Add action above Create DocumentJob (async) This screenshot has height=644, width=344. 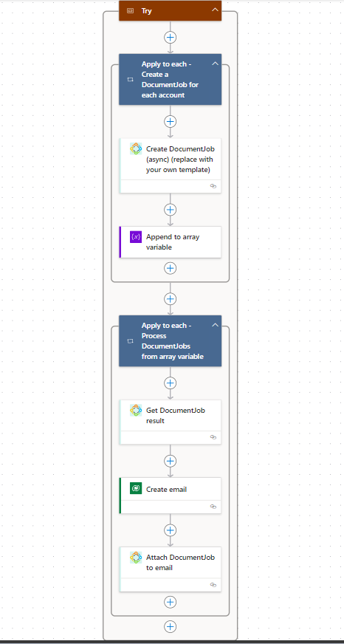pos(170,122)
